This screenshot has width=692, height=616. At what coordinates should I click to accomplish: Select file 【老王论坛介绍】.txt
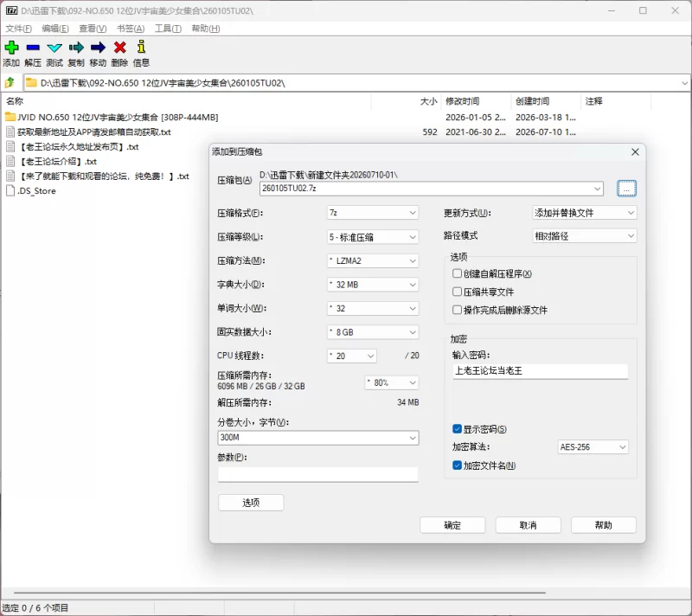(x=57, y=162)
